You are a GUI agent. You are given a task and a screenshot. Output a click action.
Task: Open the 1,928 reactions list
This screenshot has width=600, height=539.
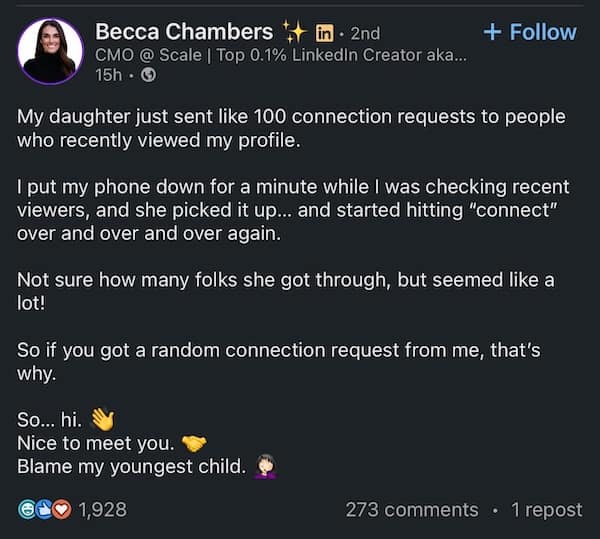[x=102, y=510]
